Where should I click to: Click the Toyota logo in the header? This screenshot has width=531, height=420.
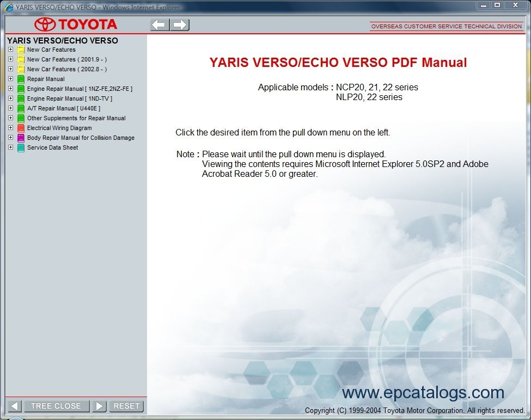coord(76,24)
